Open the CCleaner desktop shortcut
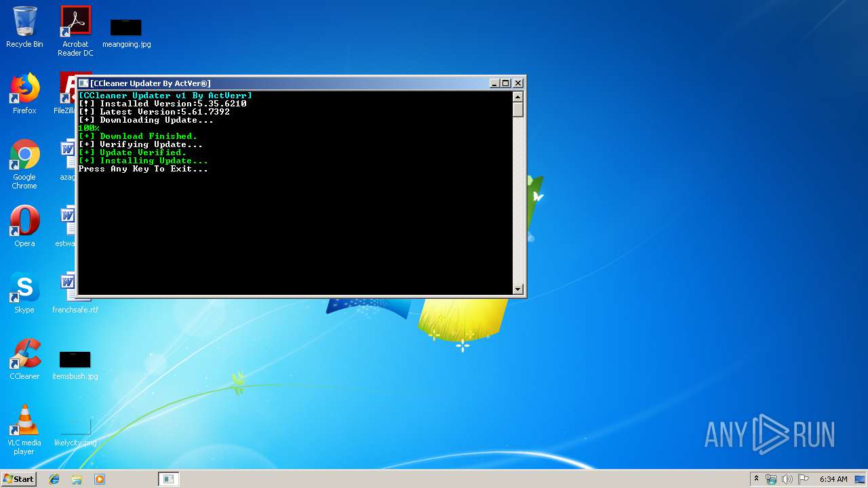 (24, 359)
